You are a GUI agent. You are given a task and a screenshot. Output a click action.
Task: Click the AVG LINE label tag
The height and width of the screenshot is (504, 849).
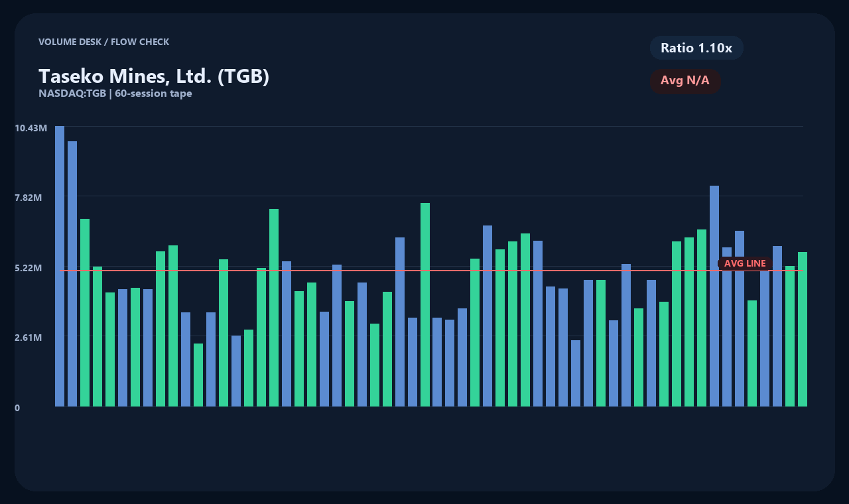pos(745,263)
